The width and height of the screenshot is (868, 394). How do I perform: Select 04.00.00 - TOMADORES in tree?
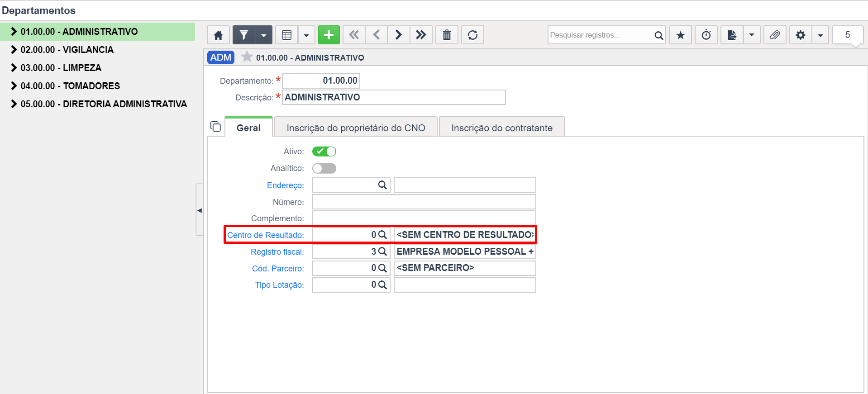tap(70, 86)
